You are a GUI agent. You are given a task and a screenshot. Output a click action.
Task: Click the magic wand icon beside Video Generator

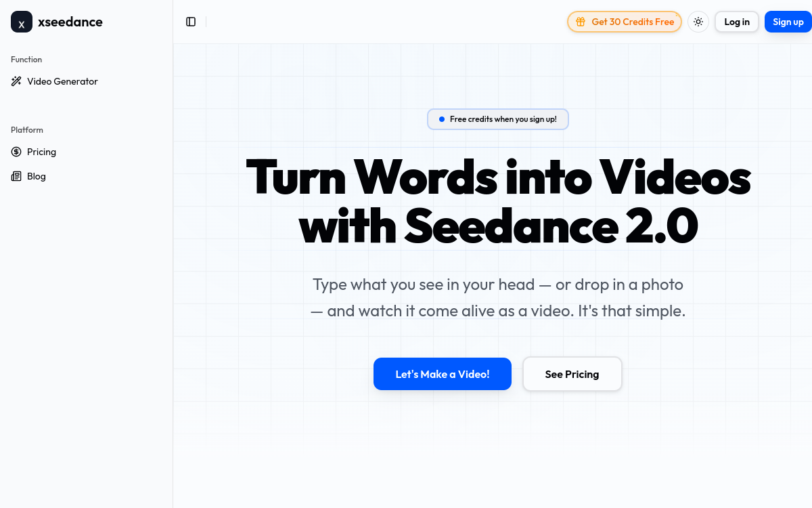(x=16, y=81)
